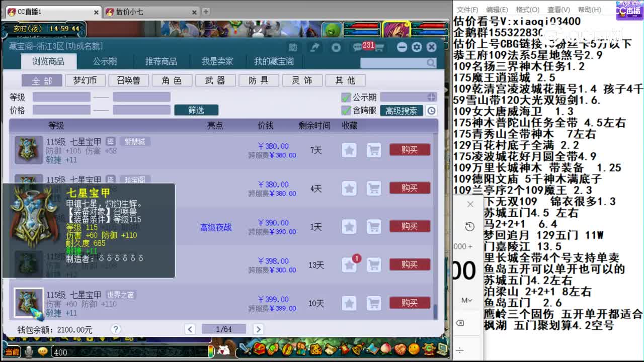The image size is (644, 362).
Task: Click the peach icon in the game toolbar
Action: pos(386,348)
